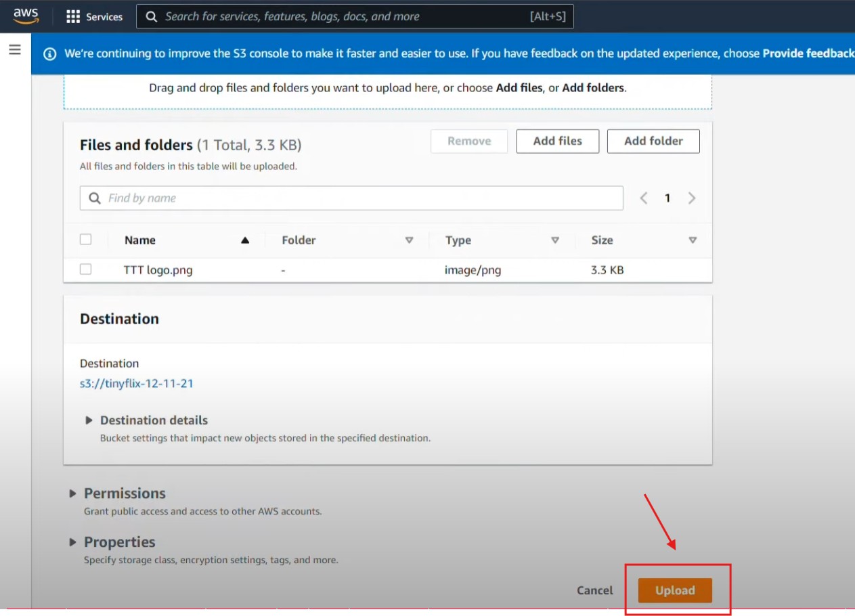This screenshot has width=855, height=616.
Task: Sort by Name ascending arrow
Action: pyautogui.click(x=245, y=240)
